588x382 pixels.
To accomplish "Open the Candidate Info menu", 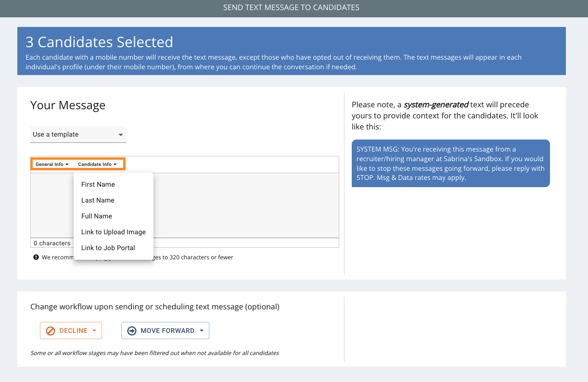I will tap(97, 165).
